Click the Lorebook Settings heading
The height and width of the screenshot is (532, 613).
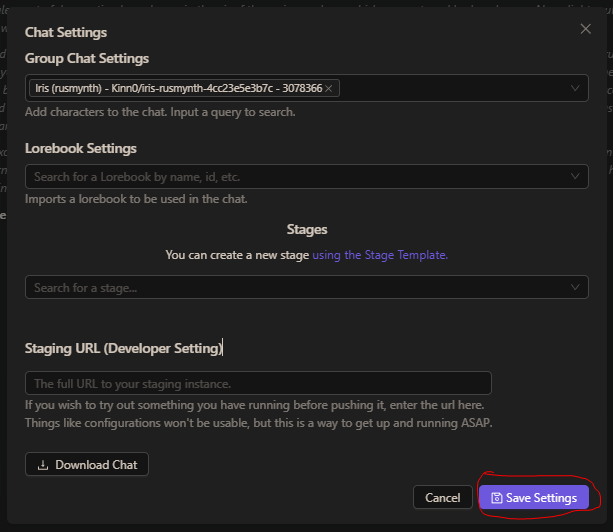pos(81,149)
